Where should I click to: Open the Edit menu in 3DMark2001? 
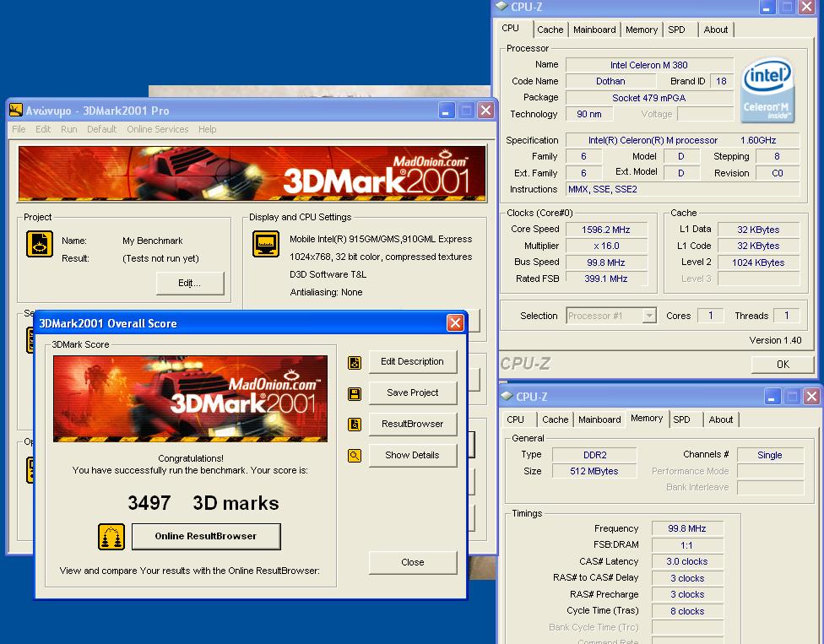(43, 129)
